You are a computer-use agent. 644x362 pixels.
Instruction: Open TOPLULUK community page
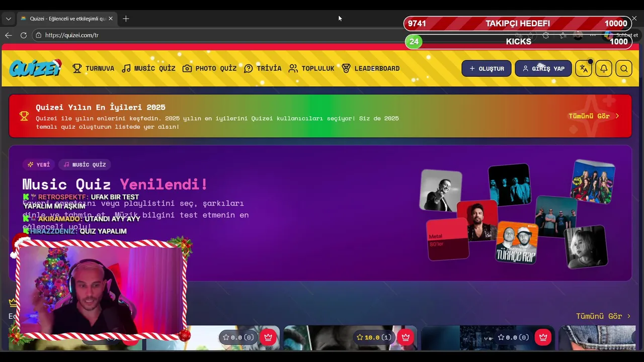[x=311, y=68]
